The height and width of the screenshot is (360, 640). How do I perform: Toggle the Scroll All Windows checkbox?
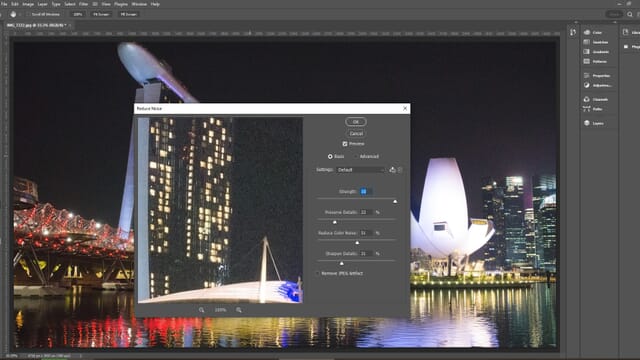(29, 14)
